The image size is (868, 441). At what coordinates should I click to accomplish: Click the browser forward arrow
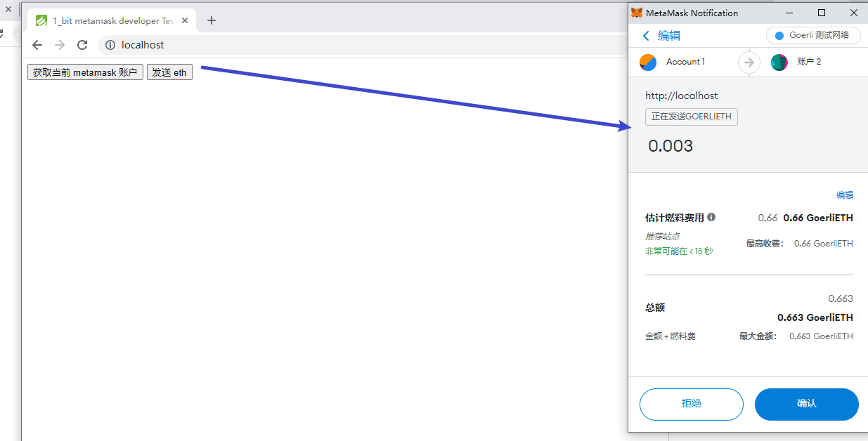pyautogui.click(x=60, y=45)
